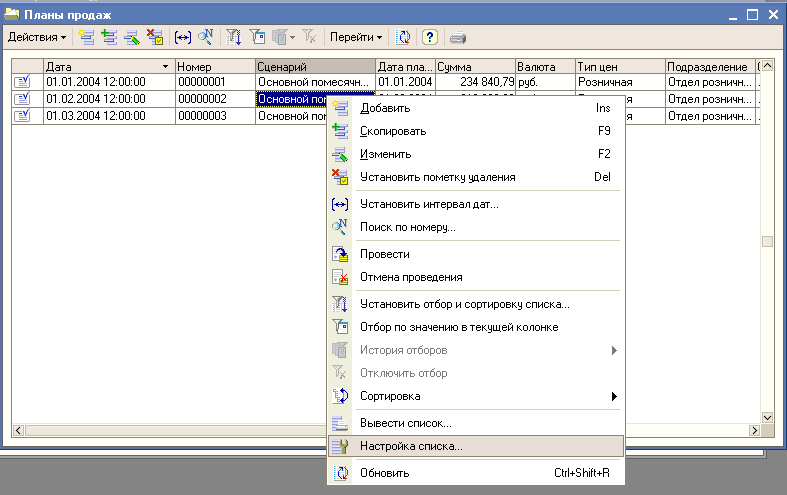This screenshot has width=787, height=495.
Task: Select the cell with number 00000001
Action: tap(213, 82)
